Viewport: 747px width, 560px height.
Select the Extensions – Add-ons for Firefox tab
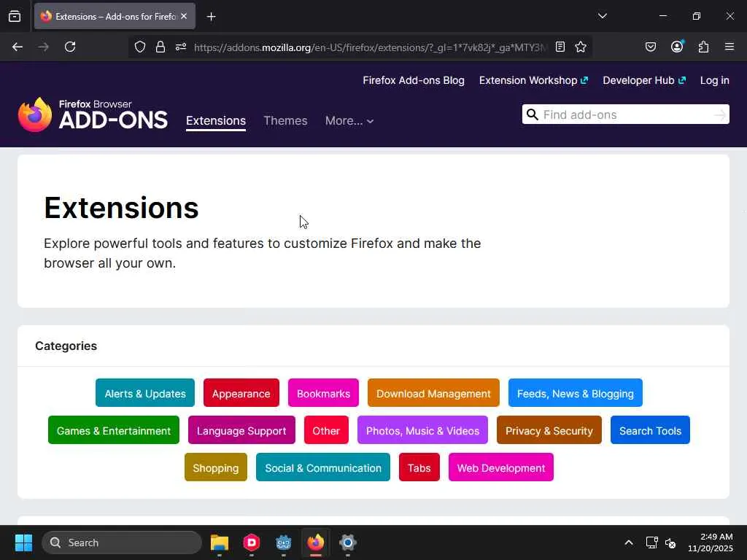tap(115, 16)
